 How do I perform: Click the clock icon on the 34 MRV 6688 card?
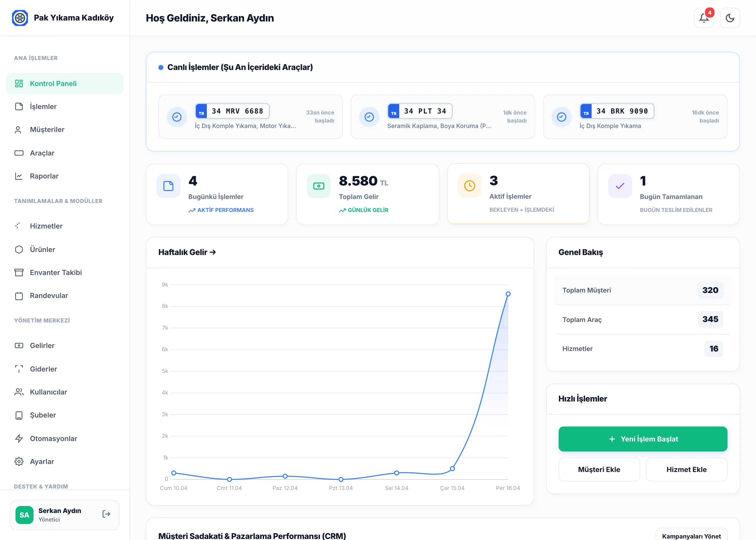pos(177,117)
